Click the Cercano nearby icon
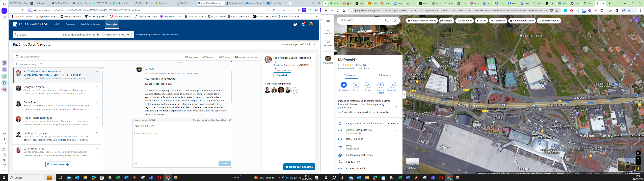The width and height of the screenshot is (644, 181). [368, 85]
